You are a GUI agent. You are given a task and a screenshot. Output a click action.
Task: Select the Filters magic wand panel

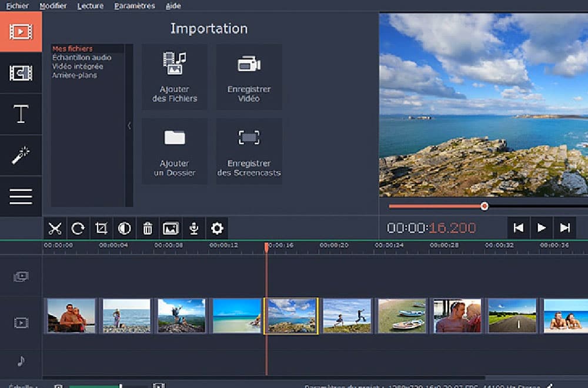tap(21, 155)
